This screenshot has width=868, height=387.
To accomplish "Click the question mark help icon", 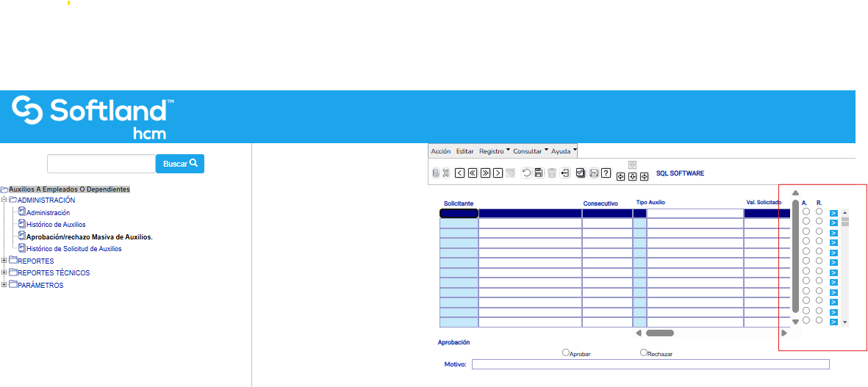I will coord(606,173).
